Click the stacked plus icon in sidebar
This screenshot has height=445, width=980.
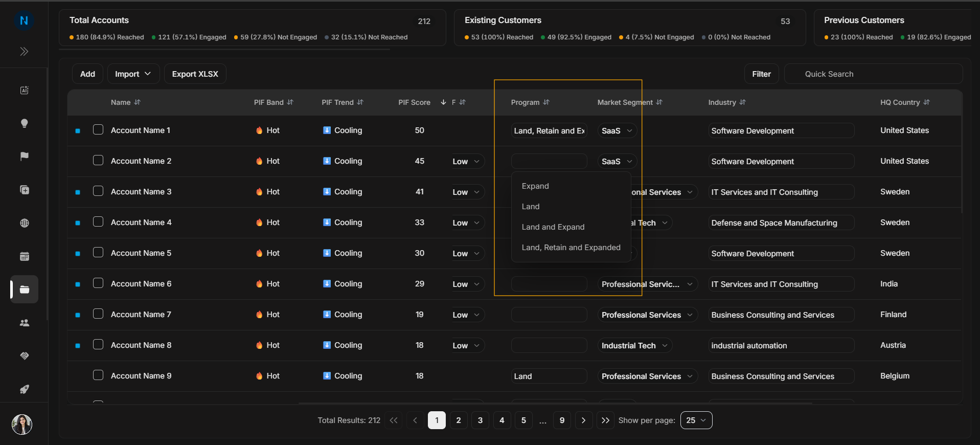[24, 190]
